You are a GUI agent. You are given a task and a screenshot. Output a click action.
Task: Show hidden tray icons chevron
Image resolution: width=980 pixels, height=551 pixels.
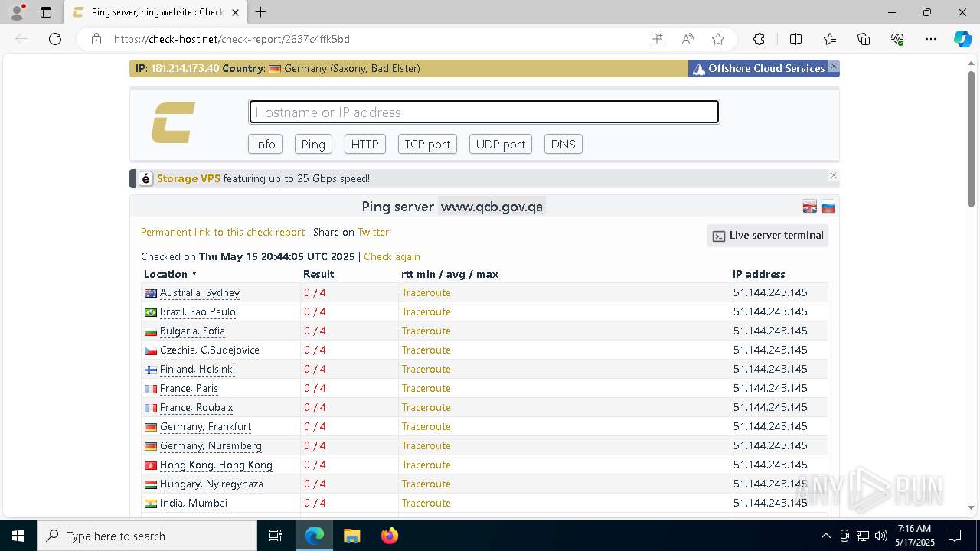coord(825,536)
